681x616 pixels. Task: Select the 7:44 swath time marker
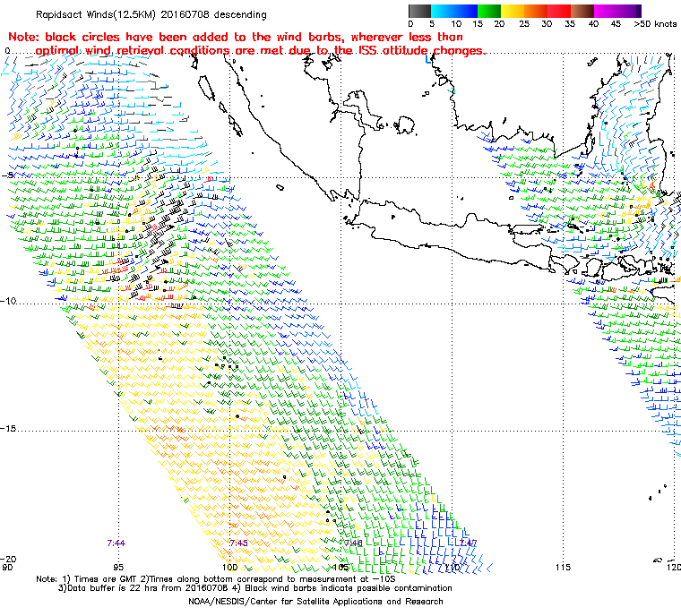[x=116, y=543]
